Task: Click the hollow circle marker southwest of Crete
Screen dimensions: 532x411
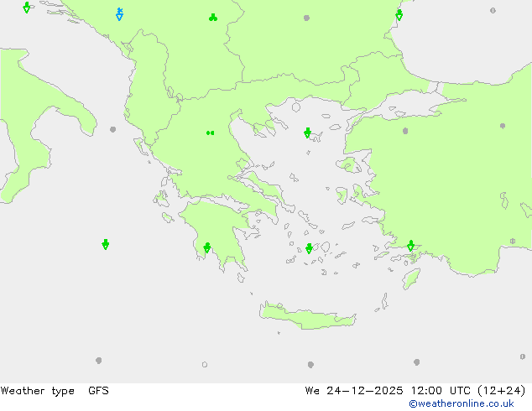Action: [205, 365]
